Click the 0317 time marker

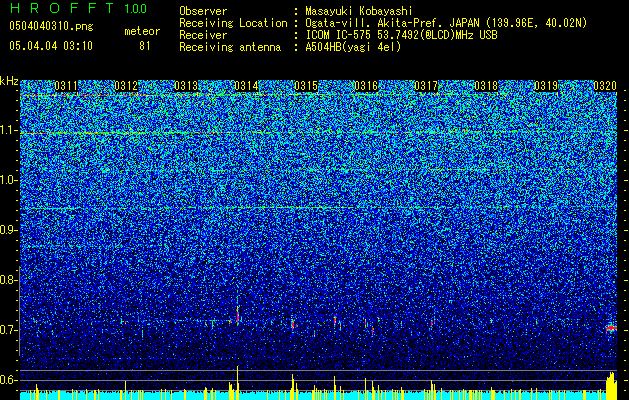(426, 86)
